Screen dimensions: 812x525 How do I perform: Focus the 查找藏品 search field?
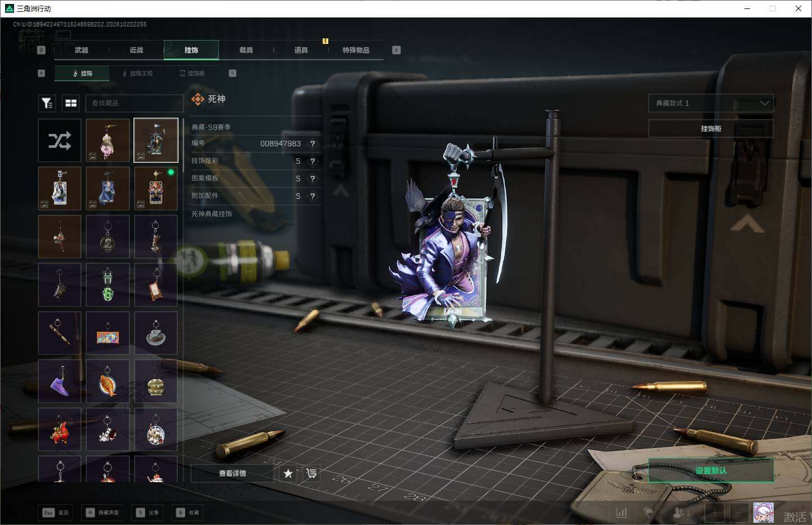[134, 103]
